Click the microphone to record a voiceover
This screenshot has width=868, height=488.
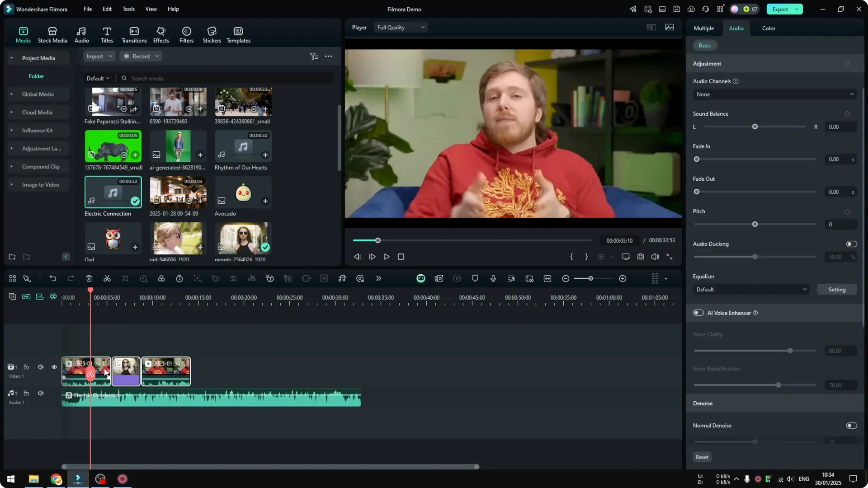[493, 278]
